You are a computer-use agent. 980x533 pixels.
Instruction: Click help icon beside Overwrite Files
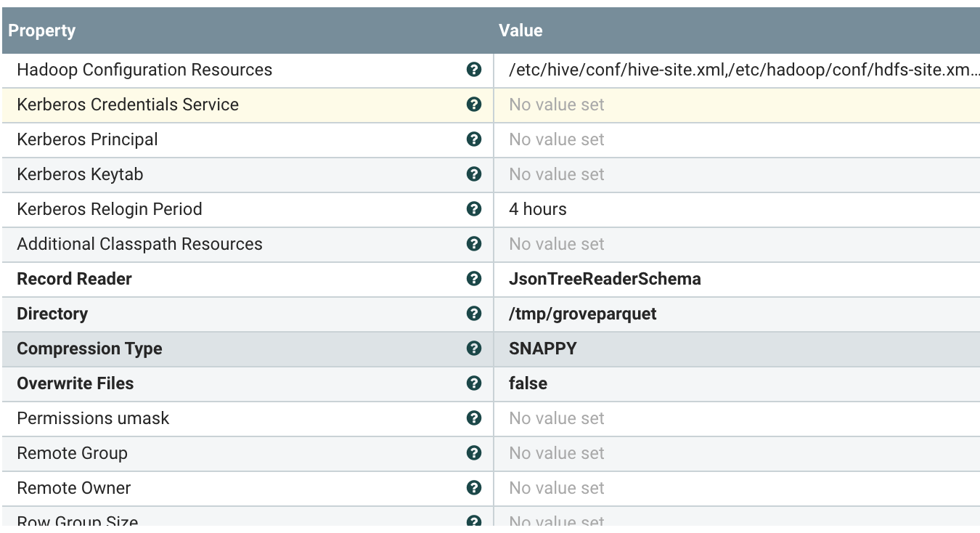[x=474, y=383]
